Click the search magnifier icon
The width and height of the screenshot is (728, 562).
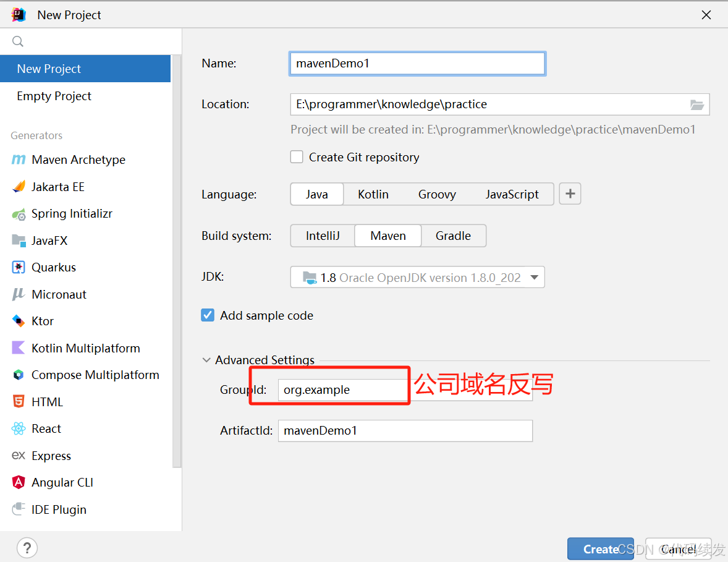18,41
